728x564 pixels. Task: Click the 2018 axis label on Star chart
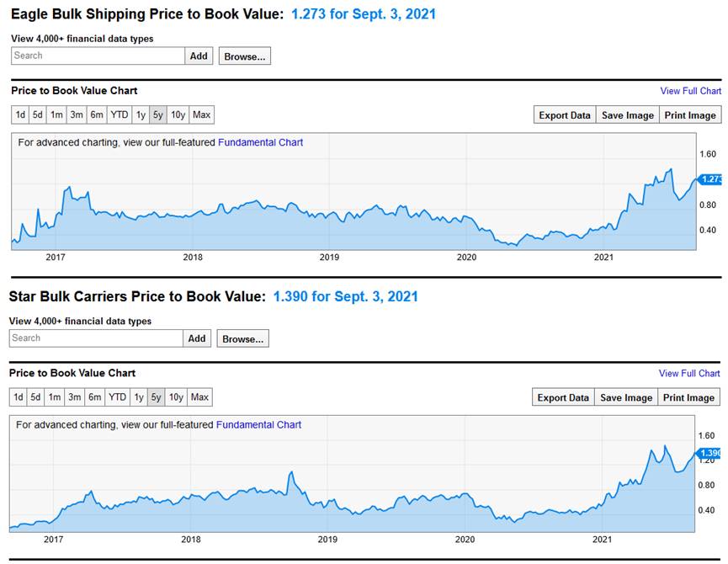point(191,540)
